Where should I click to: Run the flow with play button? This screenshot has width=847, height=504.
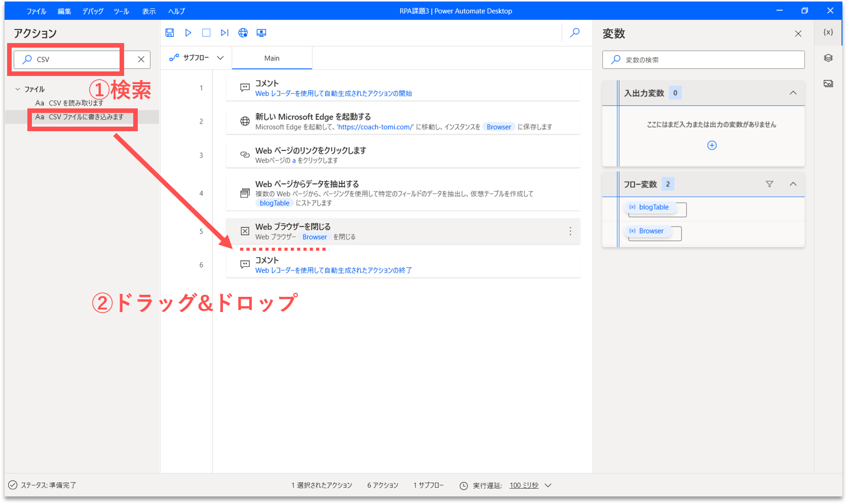pyautogui.click(x=188, y=33)
